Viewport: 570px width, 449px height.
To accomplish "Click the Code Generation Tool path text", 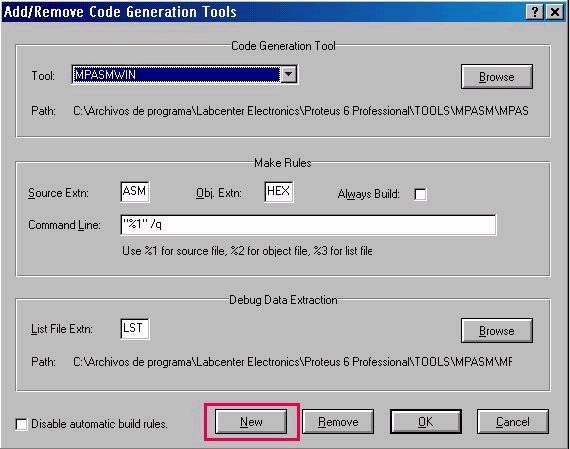I will 301,111.
